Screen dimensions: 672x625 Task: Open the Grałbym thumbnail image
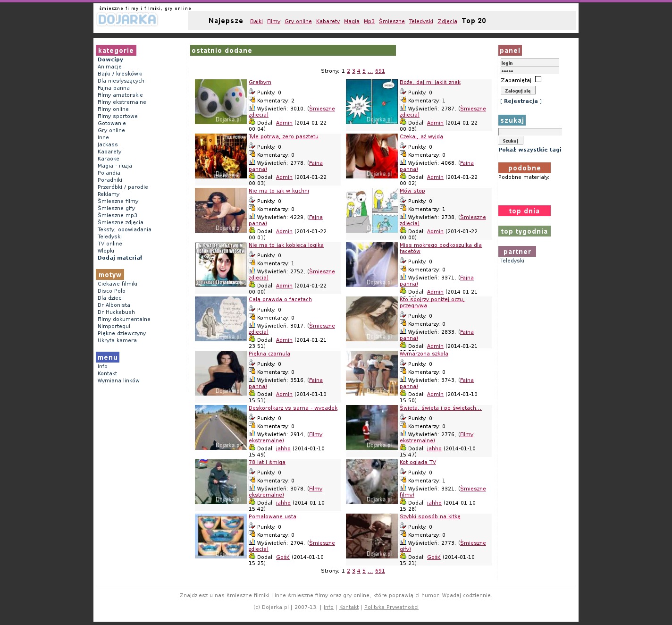point(221,102)
